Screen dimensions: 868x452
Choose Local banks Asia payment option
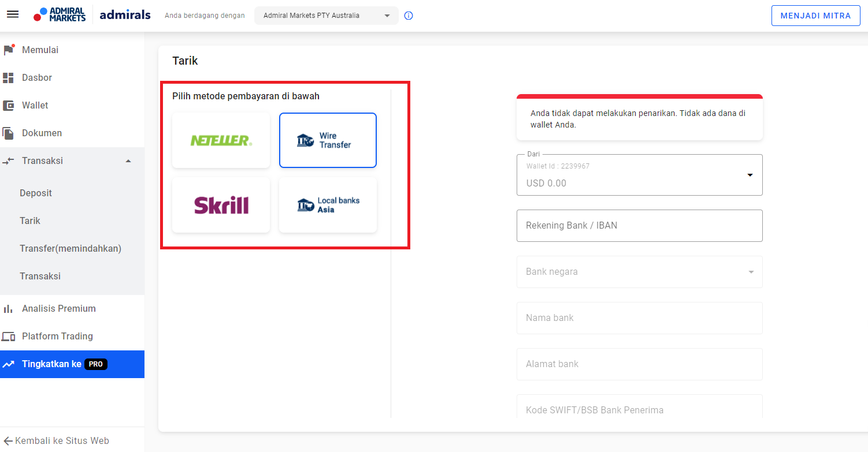coord(328,205)
